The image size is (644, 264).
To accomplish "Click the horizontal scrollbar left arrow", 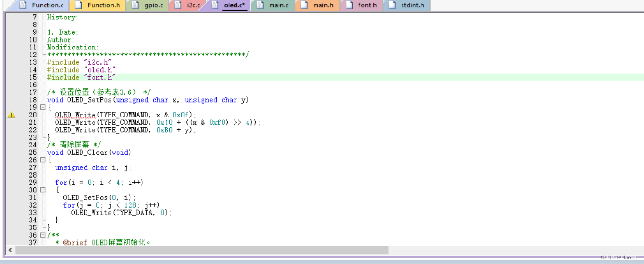I will (x=10, y=250).
